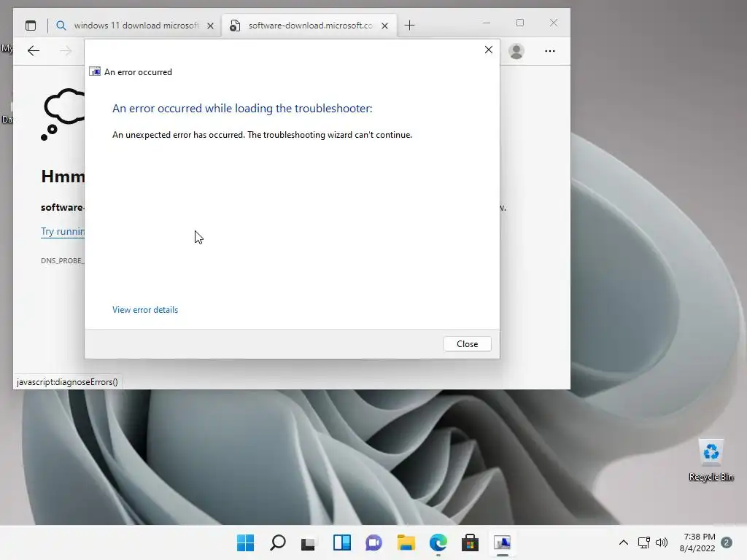Image resolution: width=747 pixels, height=560 pixels.
Task: Show hidden system tray icons
Action: tap(623, 542)
